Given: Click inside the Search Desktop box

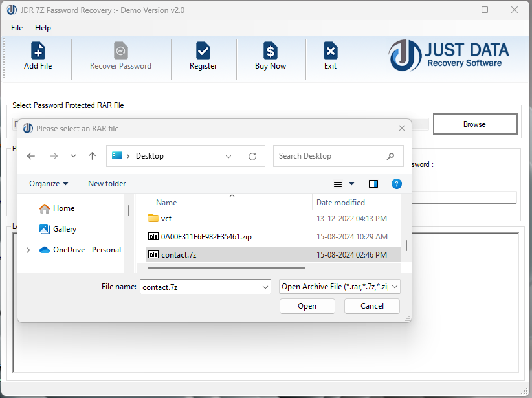Looking at the screenshot, I should tap(330, 156).
